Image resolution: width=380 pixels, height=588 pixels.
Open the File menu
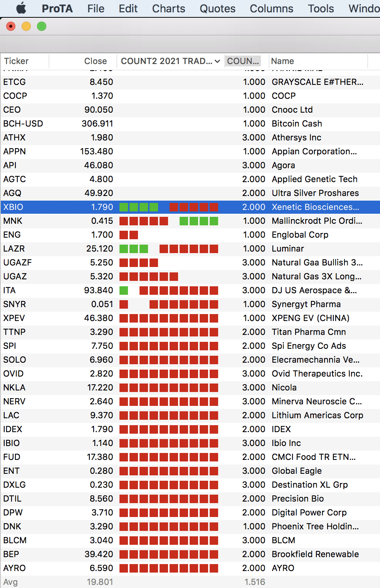click(x=96, y=8)
